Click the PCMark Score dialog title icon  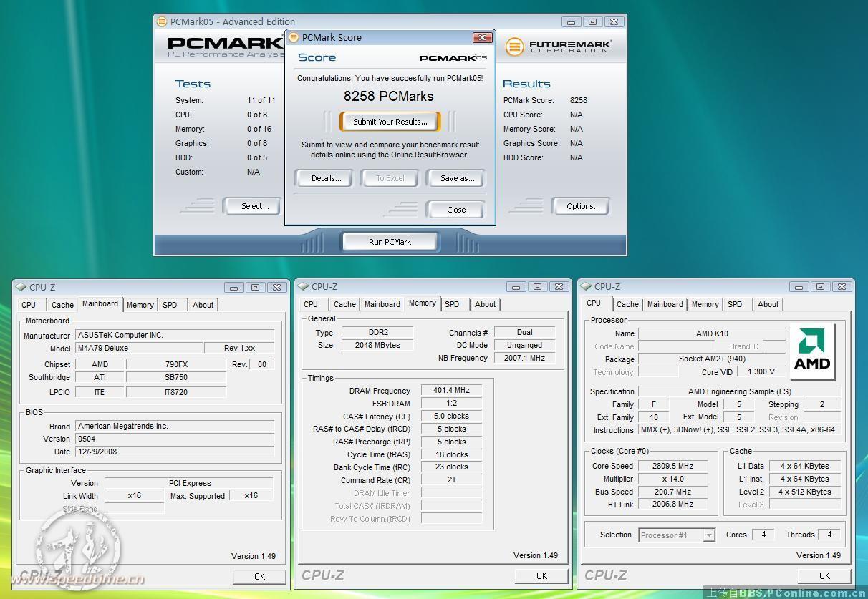(x=294, y=37)
